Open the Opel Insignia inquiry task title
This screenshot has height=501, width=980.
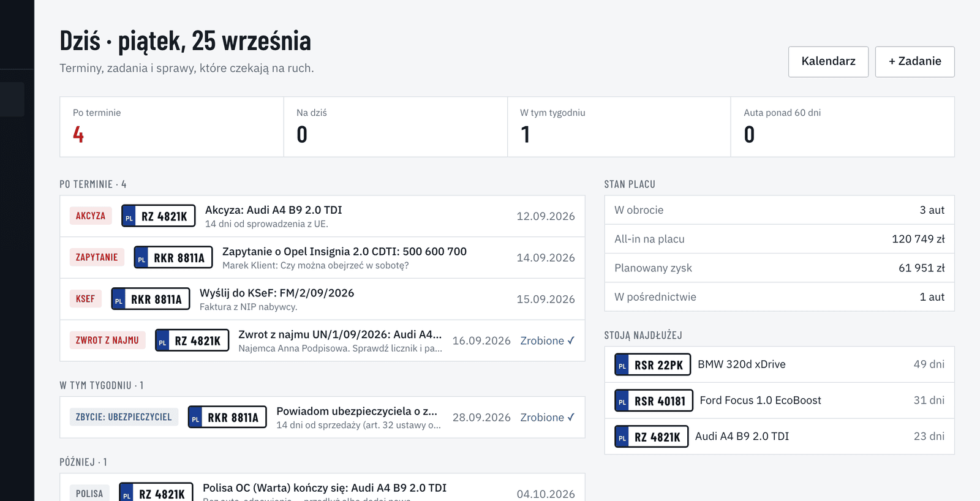pyautogui.click(x=344, y=252)
